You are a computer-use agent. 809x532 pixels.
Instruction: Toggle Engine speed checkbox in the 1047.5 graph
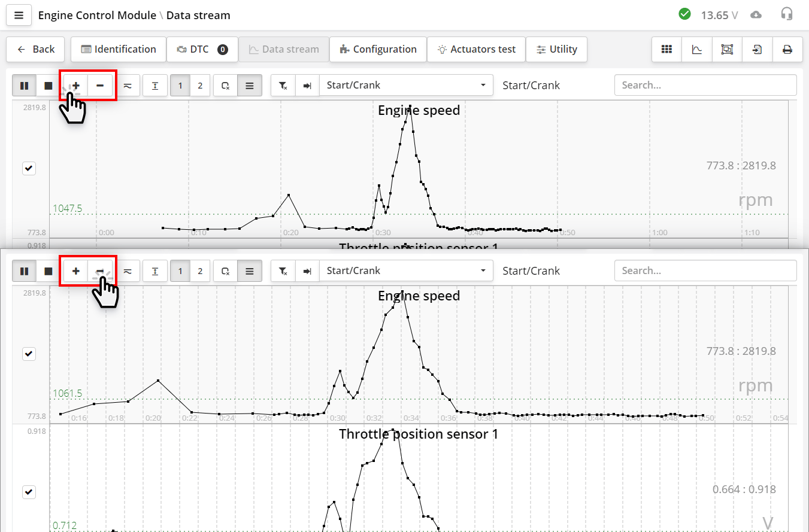coord(29,168)
